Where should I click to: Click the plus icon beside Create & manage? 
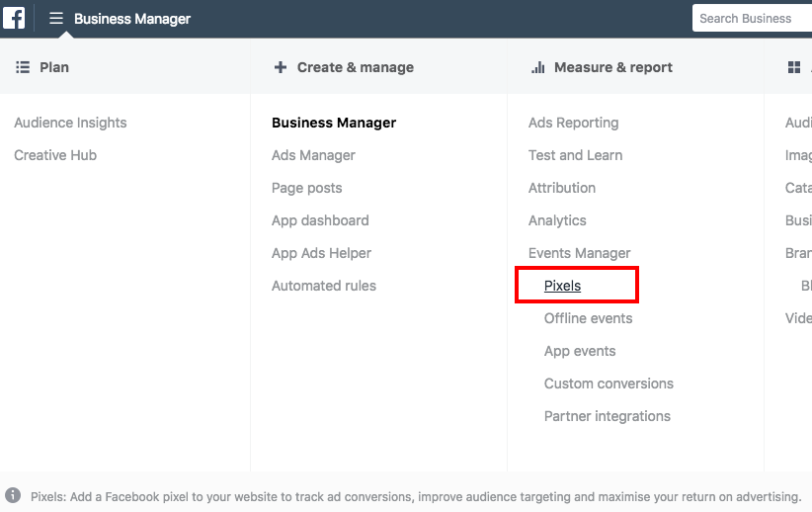click(281, 67)
